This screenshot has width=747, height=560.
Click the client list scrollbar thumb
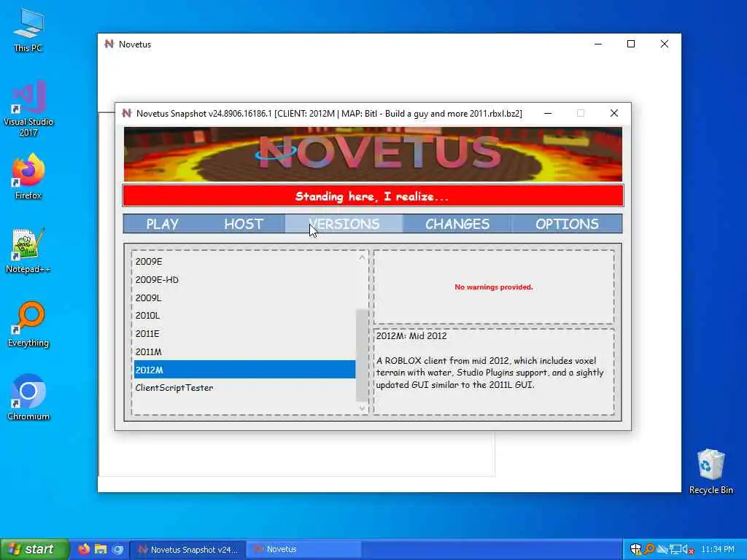coord(362,355)
